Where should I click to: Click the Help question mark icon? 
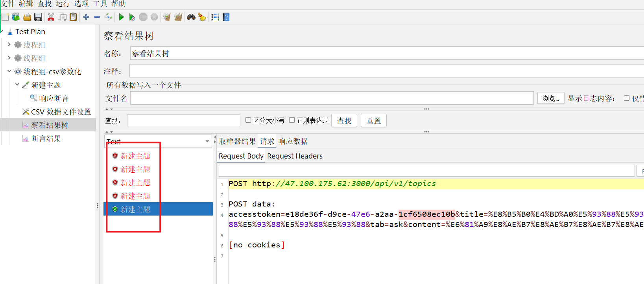point(226,17)
